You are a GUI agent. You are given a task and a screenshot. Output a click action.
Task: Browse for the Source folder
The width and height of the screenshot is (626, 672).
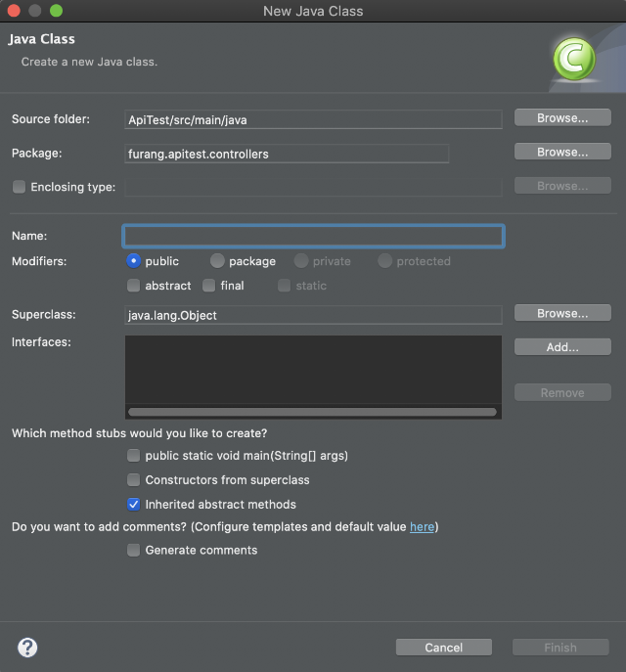562,117
